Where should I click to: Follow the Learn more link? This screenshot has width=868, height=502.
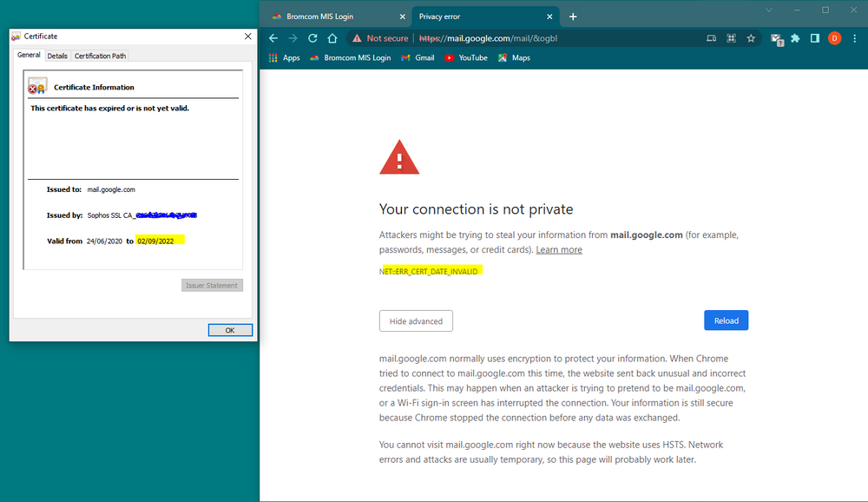coord(558,249)
